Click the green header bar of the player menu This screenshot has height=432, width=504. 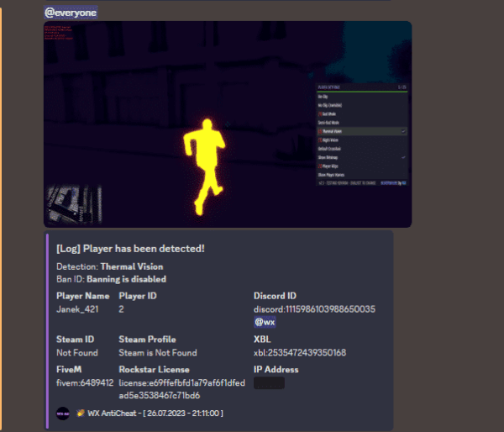pos(362,90)
